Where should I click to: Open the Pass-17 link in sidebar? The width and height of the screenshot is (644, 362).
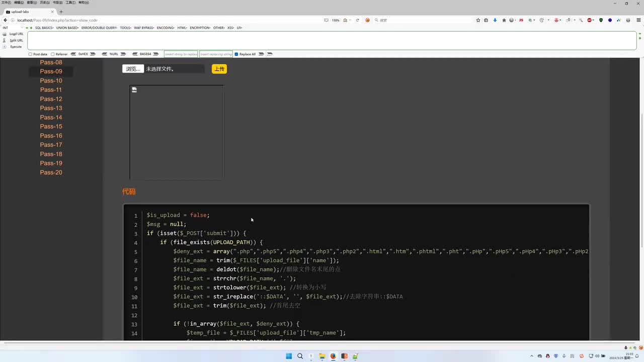pos(51,145)
